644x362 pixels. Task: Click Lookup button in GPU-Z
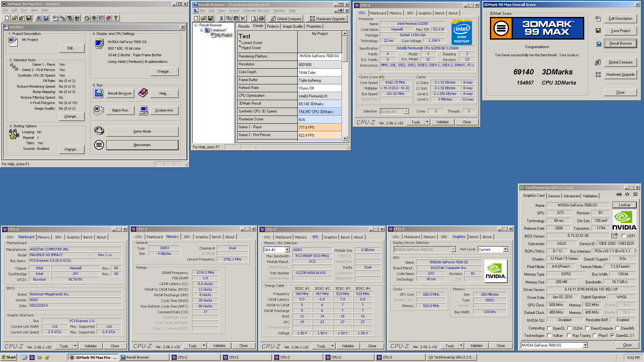625,205
